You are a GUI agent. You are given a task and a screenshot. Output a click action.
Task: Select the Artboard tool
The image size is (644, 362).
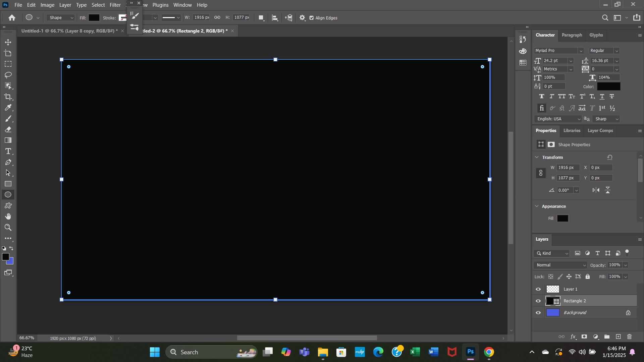[x=8, y=53]
